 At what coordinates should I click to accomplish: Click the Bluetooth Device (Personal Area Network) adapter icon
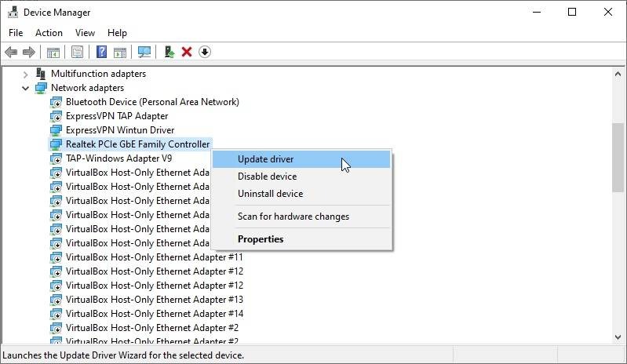click(56, 102)
